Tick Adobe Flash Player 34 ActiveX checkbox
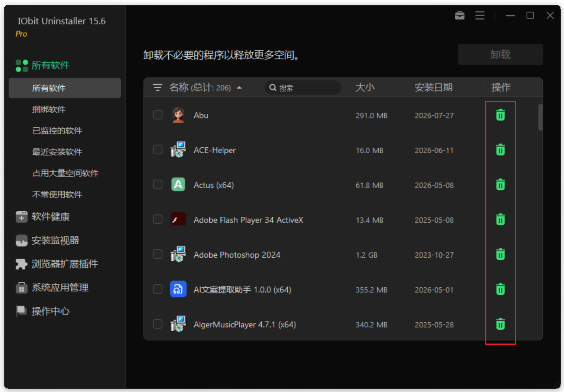 [x=158, y=219]
